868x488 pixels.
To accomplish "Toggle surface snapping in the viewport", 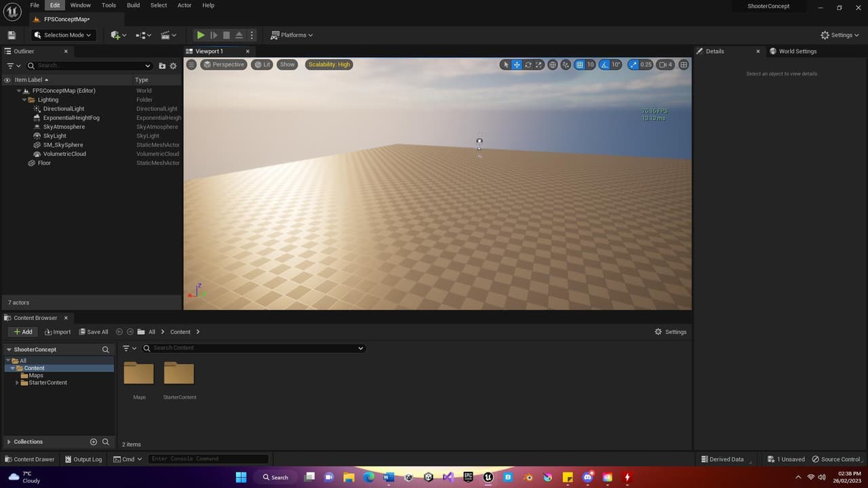I will (x=566, y=64).
